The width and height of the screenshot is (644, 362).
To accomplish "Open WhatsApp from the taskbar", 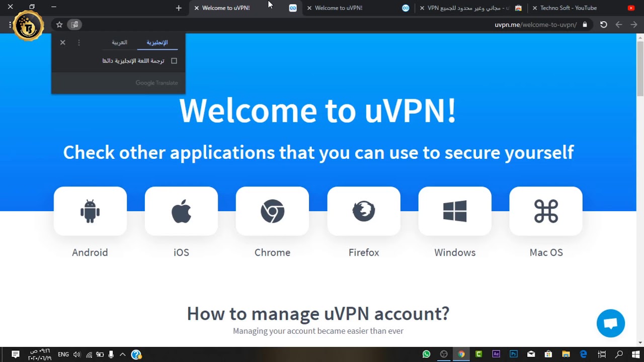I will coord(427,354).
